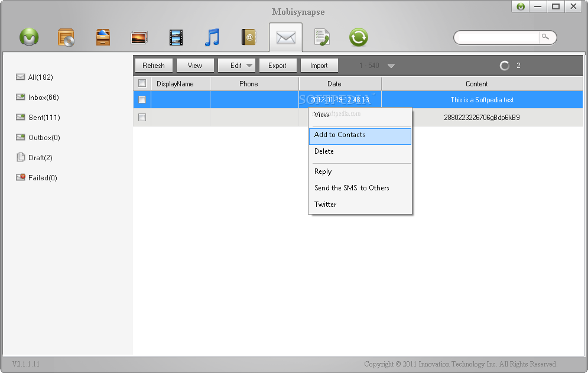Click the '2880223226706gBdp6kB9' content cell
Image resolution: width=588 pixels, height=373 pixels.
[x=482, y=118]
